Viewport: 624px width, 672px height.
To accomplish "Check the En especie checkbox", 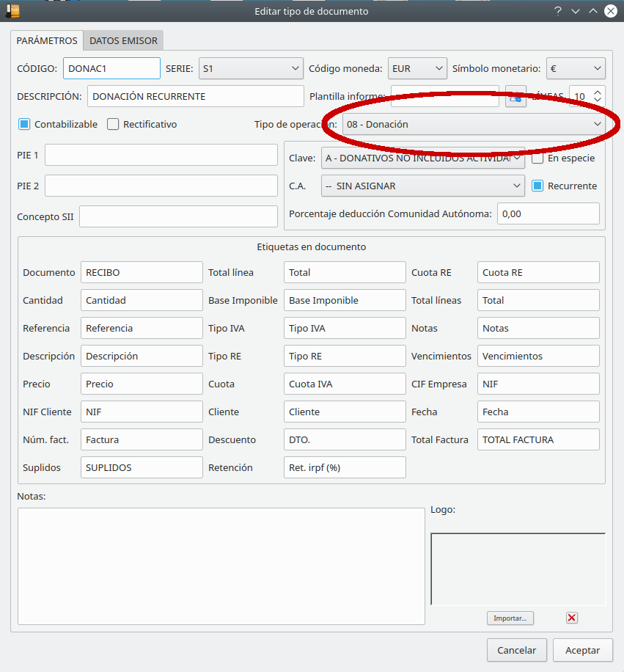I will (537, 158).
